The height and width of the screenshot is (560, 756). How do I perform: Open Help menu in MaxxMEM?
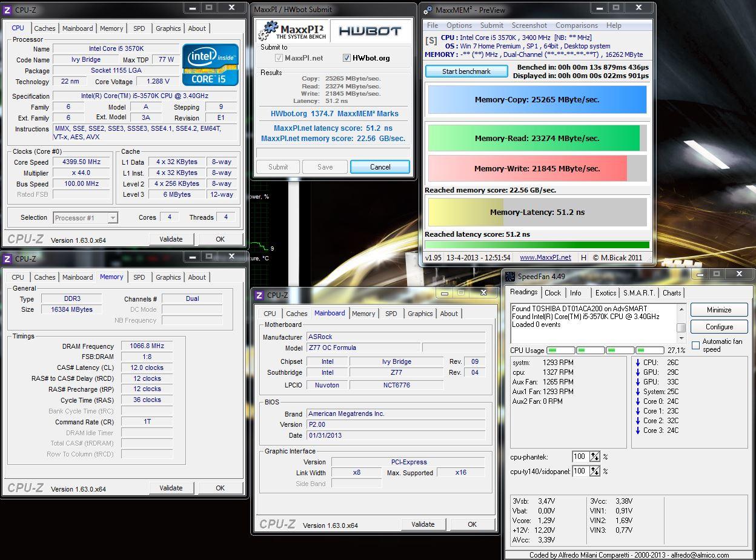point(614,25)
